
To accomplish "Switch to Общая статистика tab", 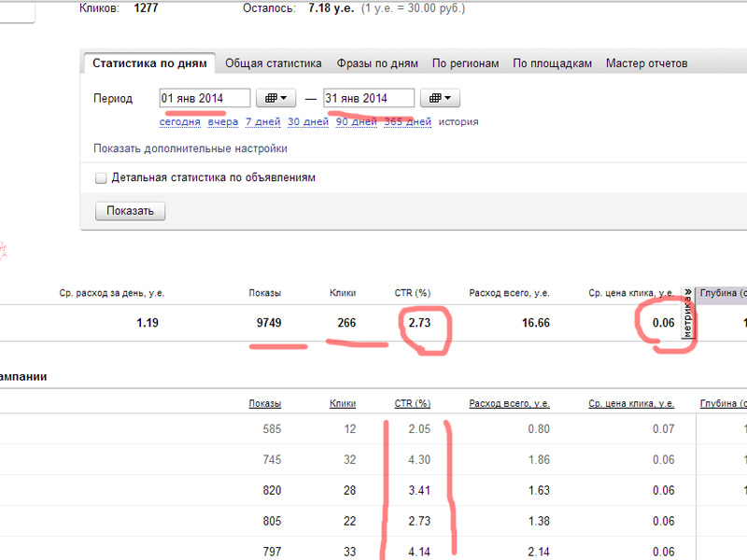I will coord(273,63).
